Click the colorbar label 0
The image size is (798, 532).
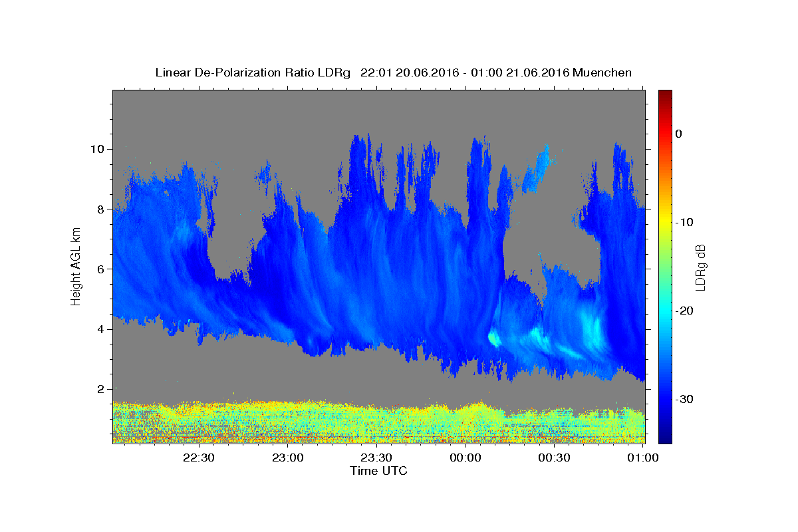pyautogui.click(x=679, y=134)
